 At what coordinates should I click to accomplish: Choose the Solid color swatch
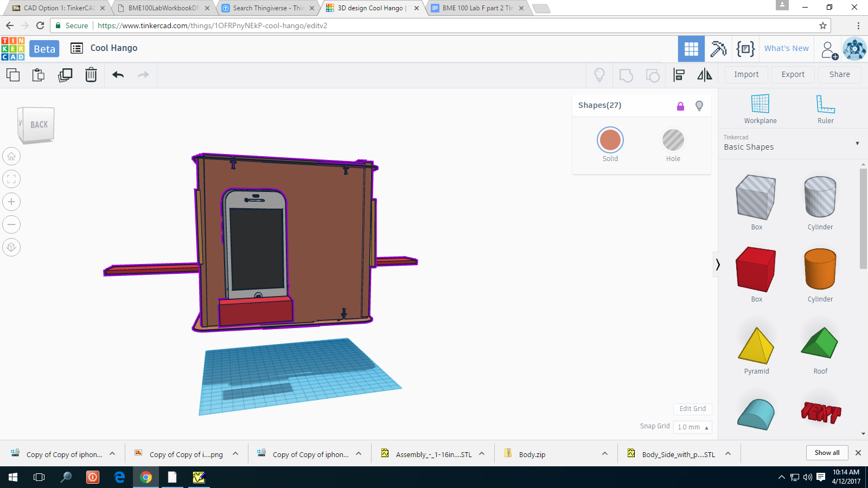coord(610,140)
